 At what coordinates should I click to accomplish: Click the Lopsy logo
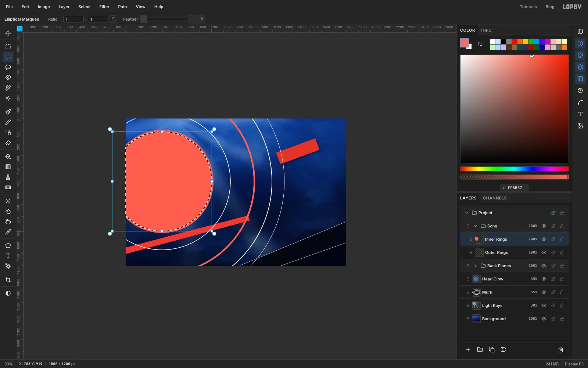(x=572, y=7)
